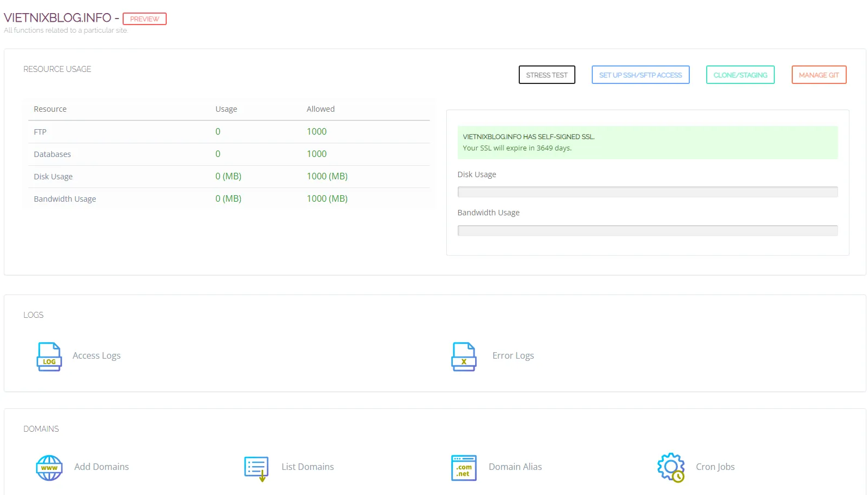Click the Disk Usage label above the bar
The height and width of the screenshot is (495, 868).
(x=477, y=174)
